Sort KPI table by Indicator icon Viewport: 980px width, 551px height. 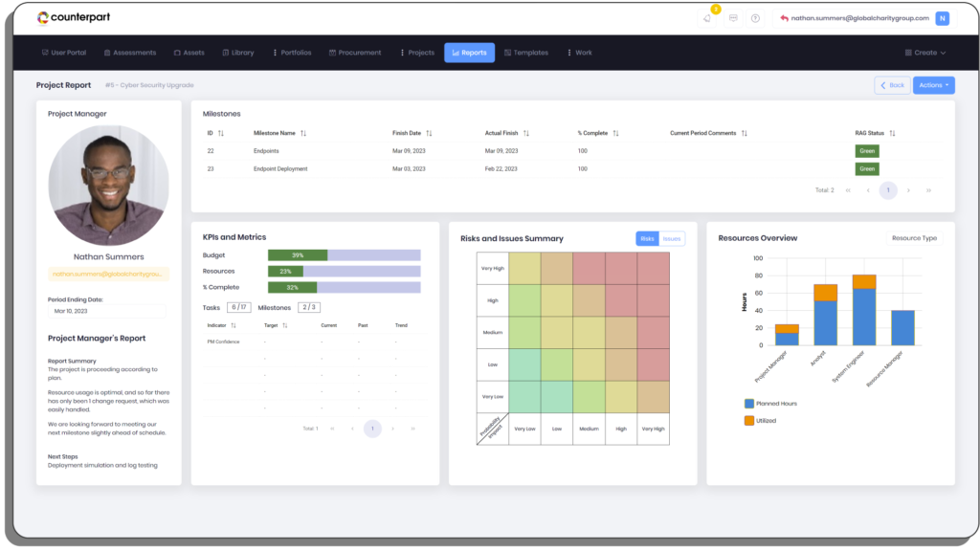233,325
